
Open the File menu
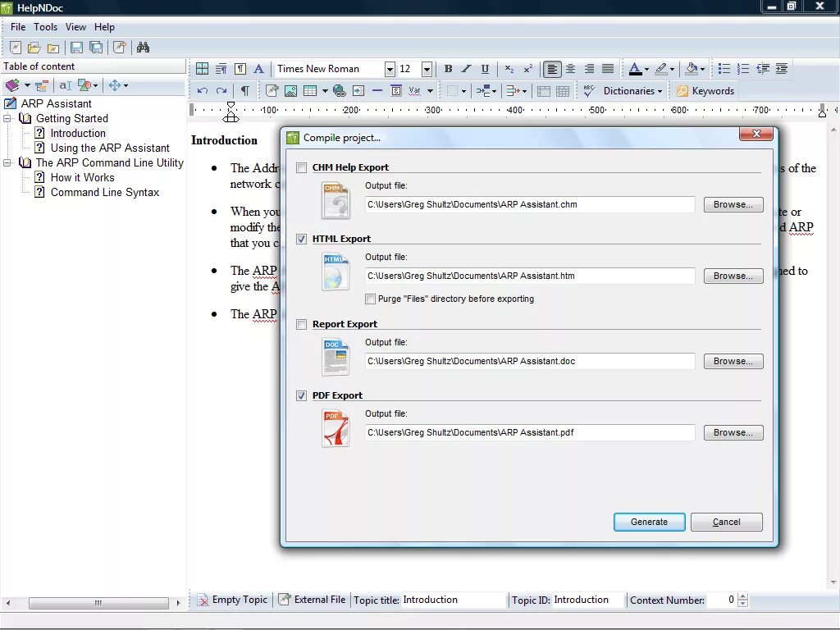(x=18, y=27)
